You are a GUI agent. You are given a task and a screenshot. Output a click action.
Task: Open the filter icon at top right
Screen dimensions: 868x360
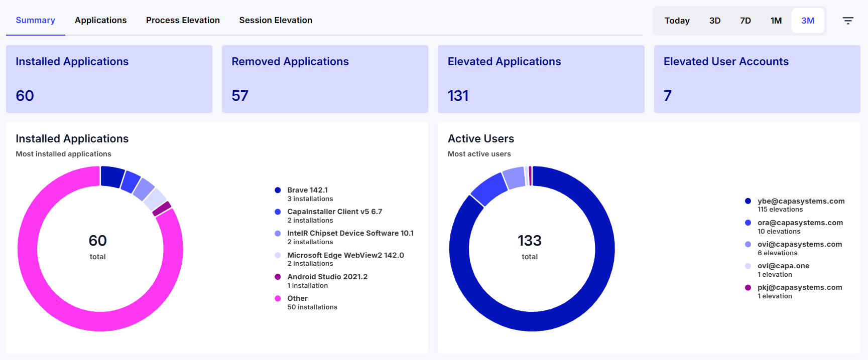point(848,21)
